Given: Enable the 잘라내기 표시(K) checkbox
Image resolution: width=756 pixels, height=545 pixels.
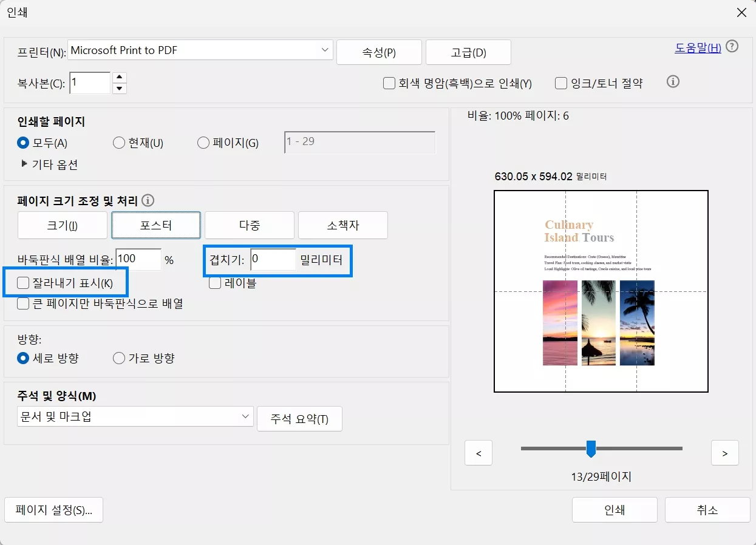Looking at the screenshot, I should click(x=22, y=282).
